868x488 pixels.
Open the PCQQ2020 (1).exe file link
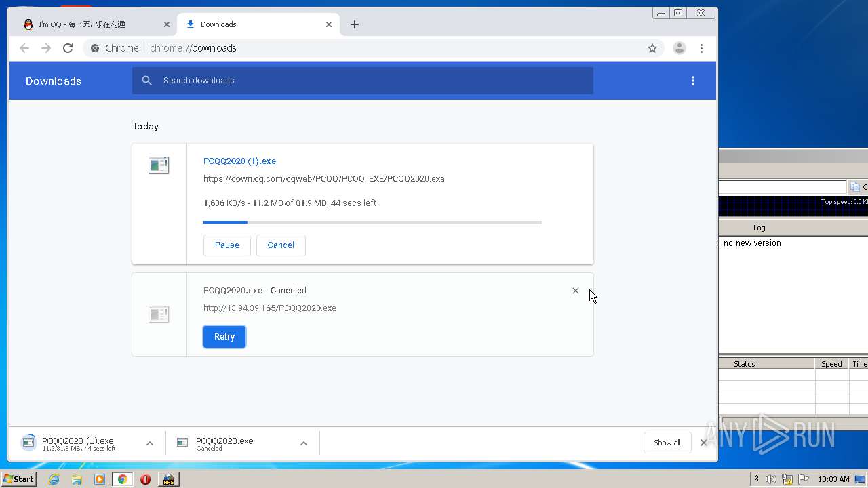coord(239,161)
